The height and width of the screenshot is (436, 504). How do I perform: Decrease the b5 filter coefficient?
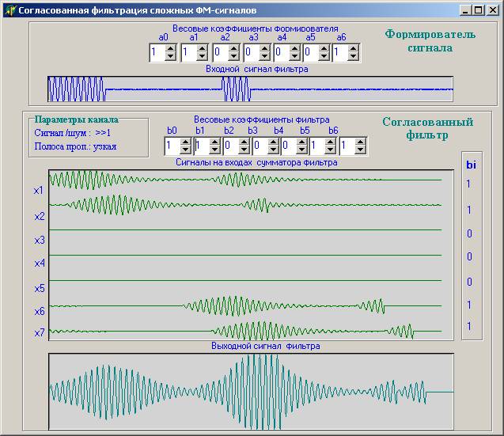point(330,150)
